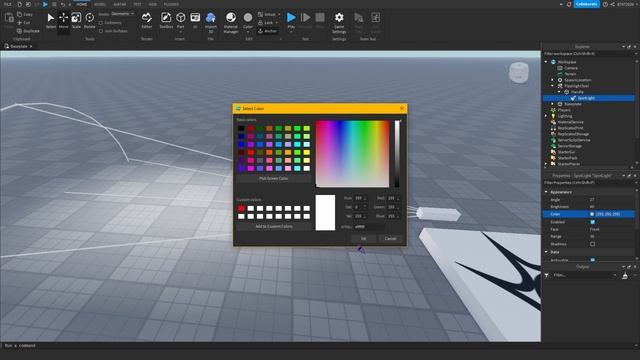Image resolution: width=640 pixels, height=360 pixels.
Task: Click the Lock tool
Action: (266, 22)
